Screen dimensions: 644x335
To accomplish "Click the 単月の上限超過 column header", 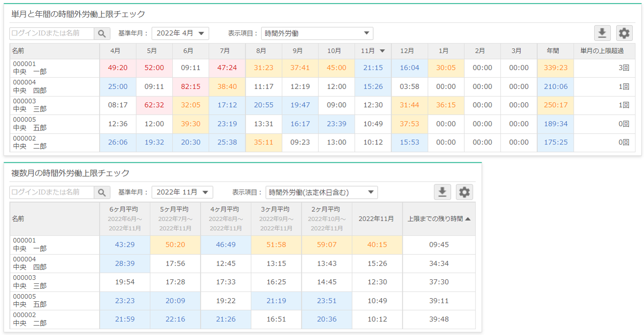I will (x=604, y=51).
